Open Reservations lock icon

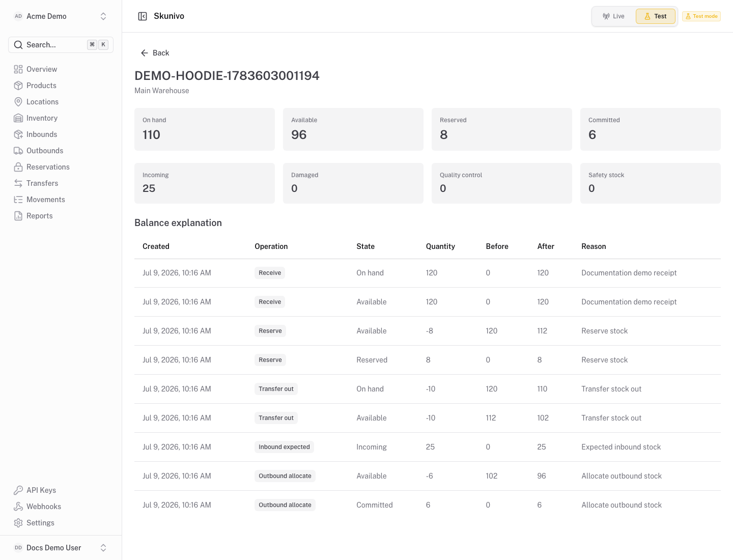point(18,167)
